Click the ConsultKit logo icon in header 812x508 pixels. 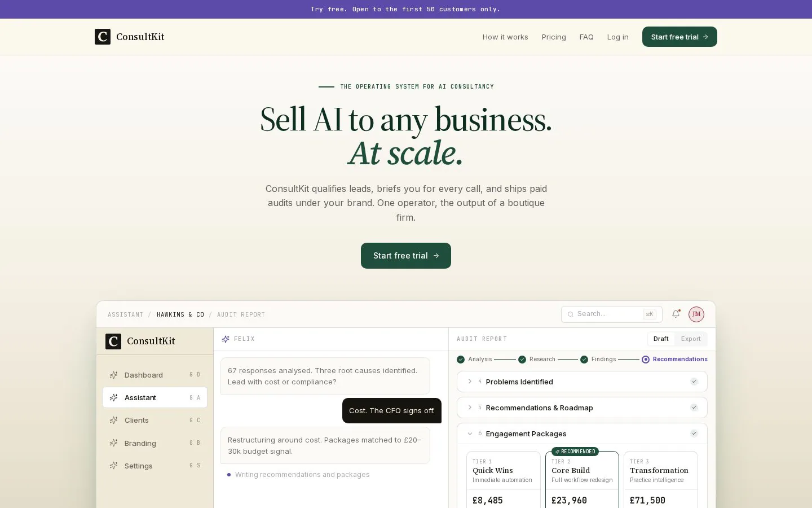(103, 37)
